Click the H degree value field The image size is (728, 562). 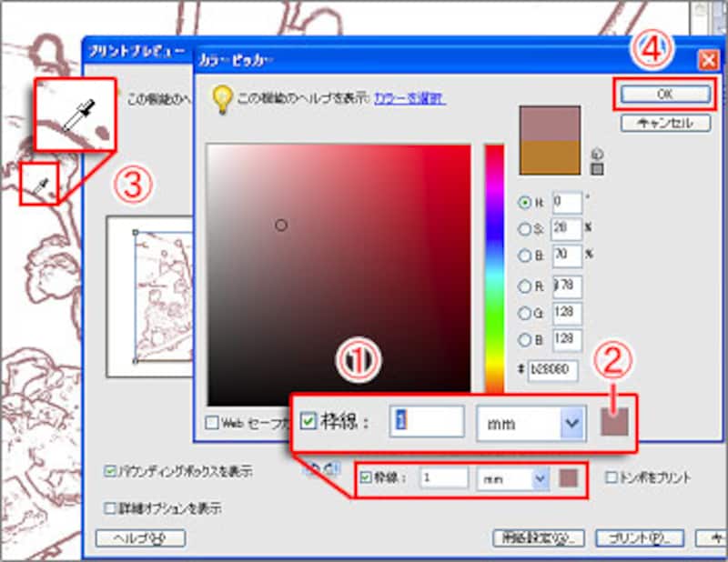click(567, 203)
